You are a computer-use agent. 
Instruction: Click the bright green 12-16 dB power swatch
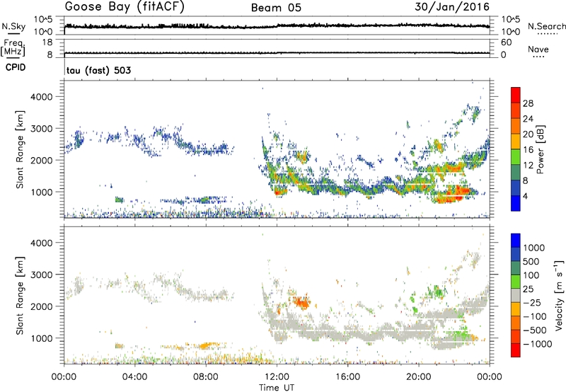click(x=516, y=157)
